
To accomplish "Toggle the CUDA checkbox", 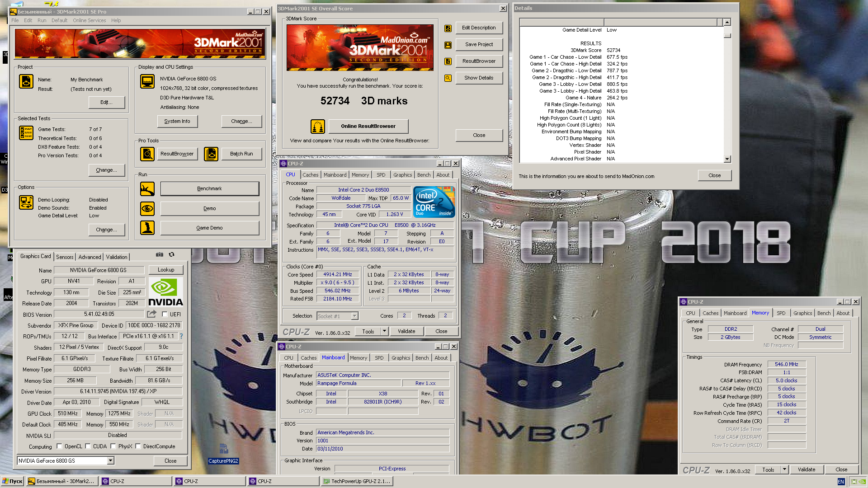I will 88,446.
